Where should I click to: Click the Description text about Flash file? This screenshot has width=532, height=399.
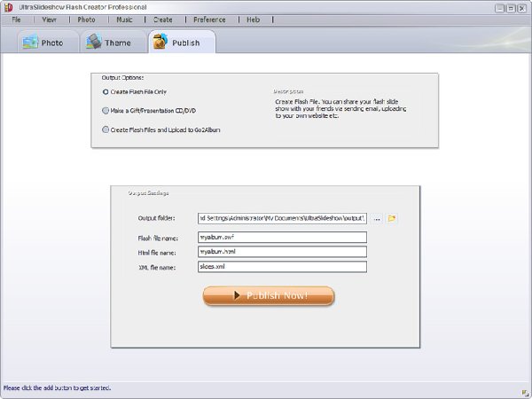[x=340, y=108]
